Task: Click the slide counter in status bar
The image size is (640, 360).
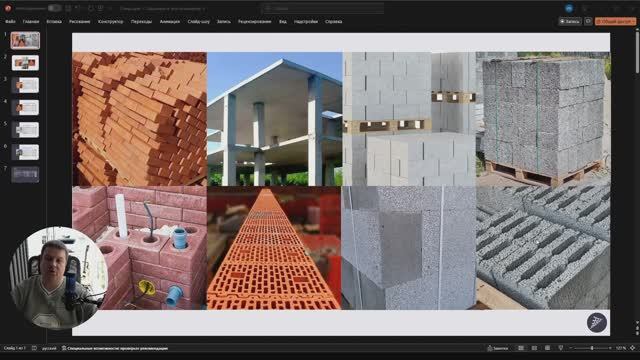Action: 15,348
